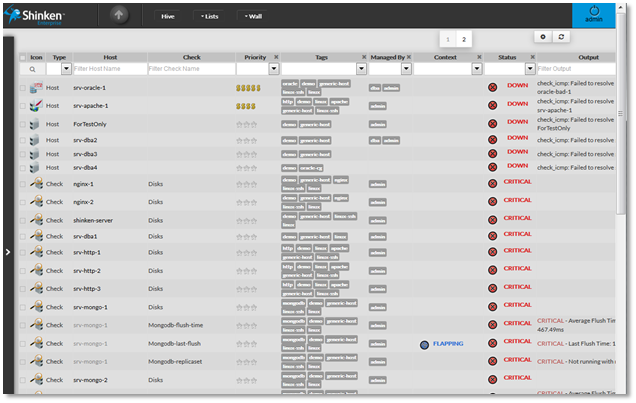Expand the Priority filter dropdown
Image resolution: width=636 pixels, height=403 pixels.
pos(273,69)
